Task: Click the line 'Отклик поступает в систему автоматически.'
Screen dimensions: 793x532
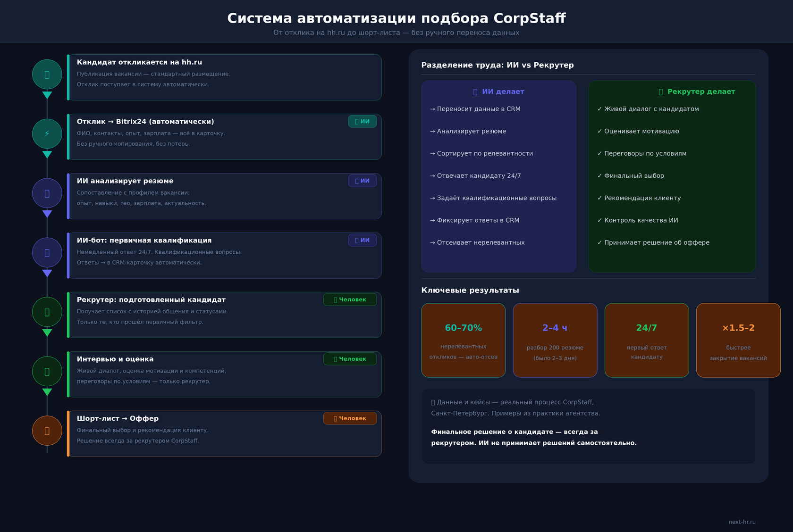Action: (x=143, y=84)
